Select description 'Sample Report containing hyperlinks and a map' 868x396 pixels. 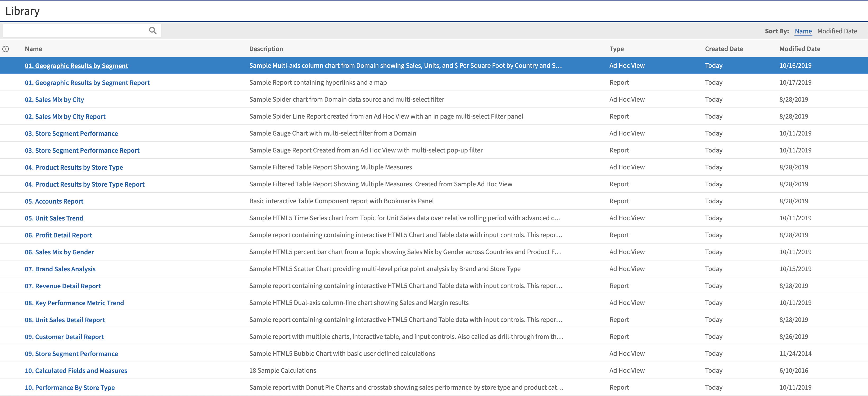[318, 83]
